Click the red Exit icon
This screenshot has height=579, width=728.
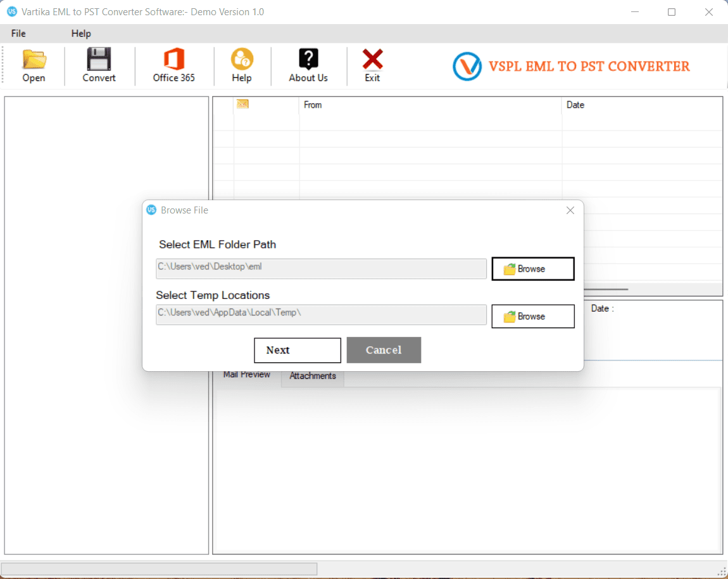(372, 59)
